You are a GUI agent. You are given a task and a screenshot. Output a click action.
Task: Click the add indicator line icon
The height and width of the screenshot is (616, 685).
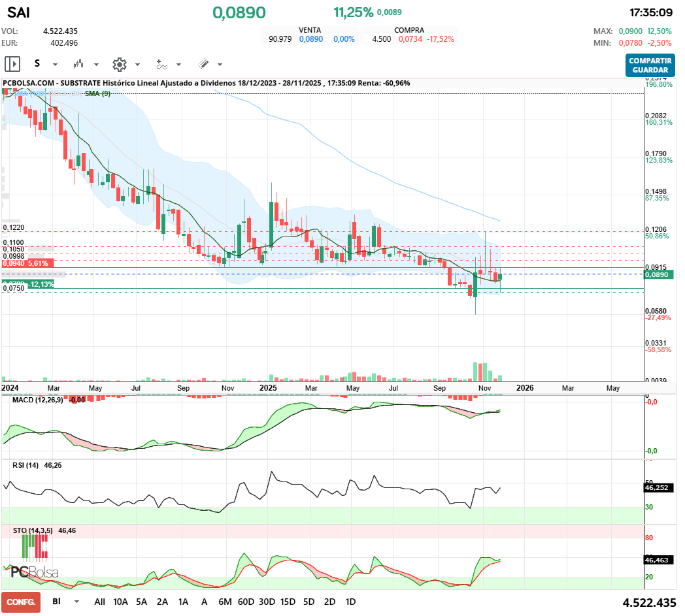tap(161, 64)
